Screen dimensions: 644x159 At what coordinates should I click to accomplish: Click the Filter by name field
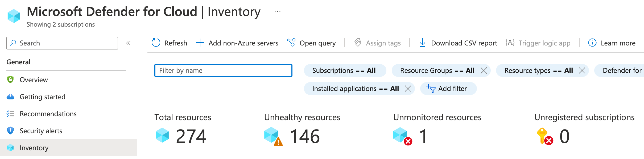pyautogui.click(x=223, y=70)
